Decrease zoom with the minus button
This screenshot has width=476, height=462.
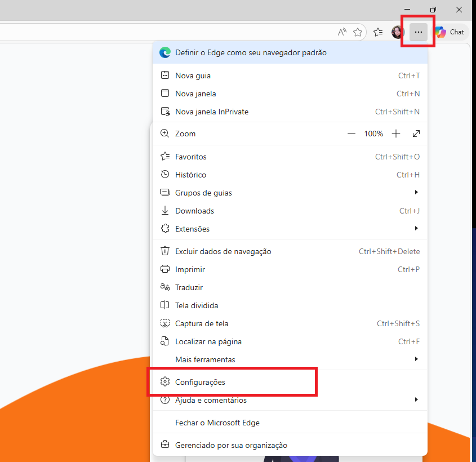(x=352, y=134)
